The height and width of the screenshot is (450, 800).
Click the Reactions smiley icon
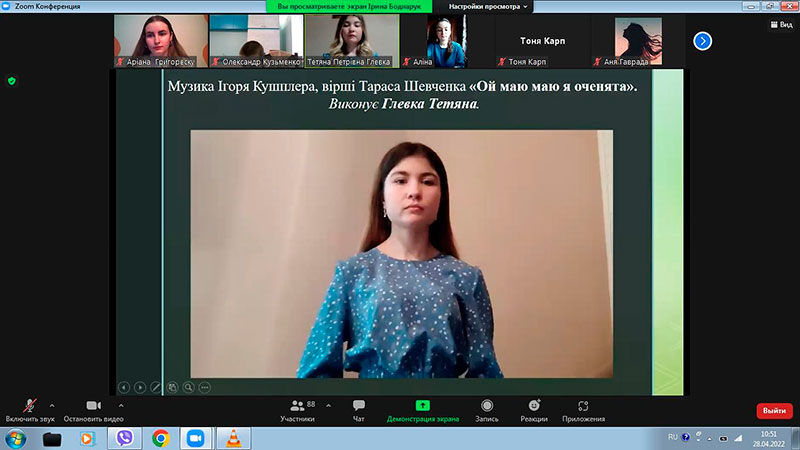[534, 405]
